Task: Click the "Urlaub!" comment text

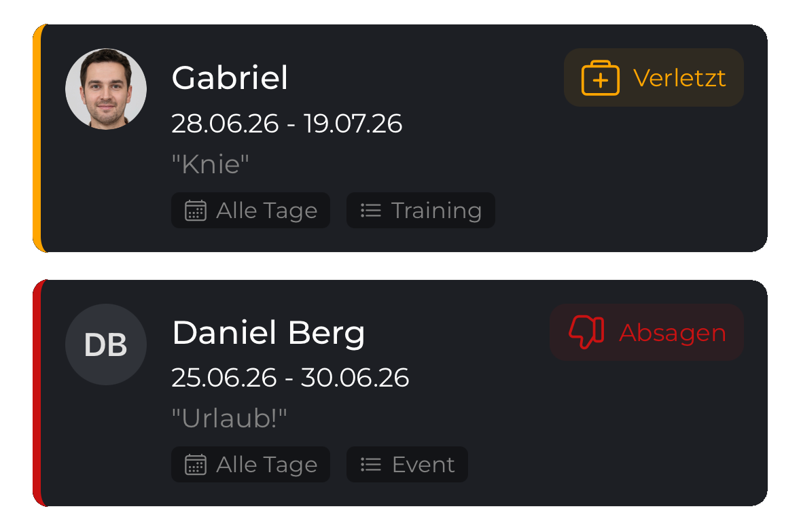Action: (230, 419)
